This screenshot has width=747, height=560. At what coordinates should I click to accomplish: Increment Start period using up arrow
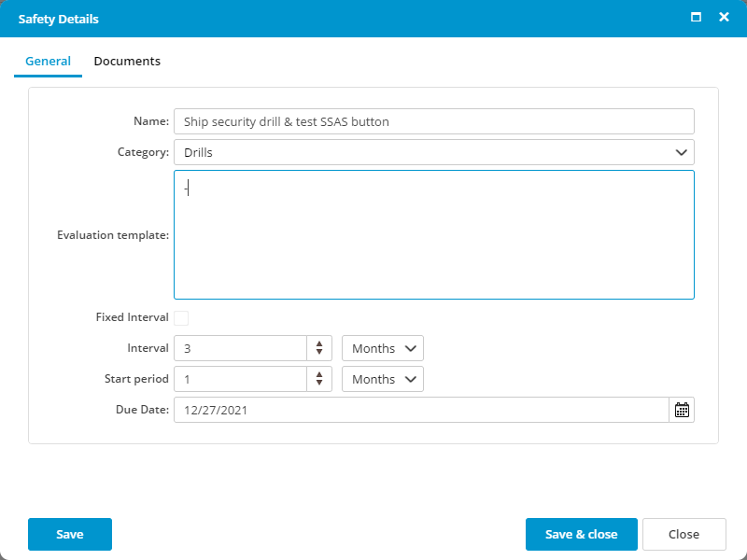[319, 374]
